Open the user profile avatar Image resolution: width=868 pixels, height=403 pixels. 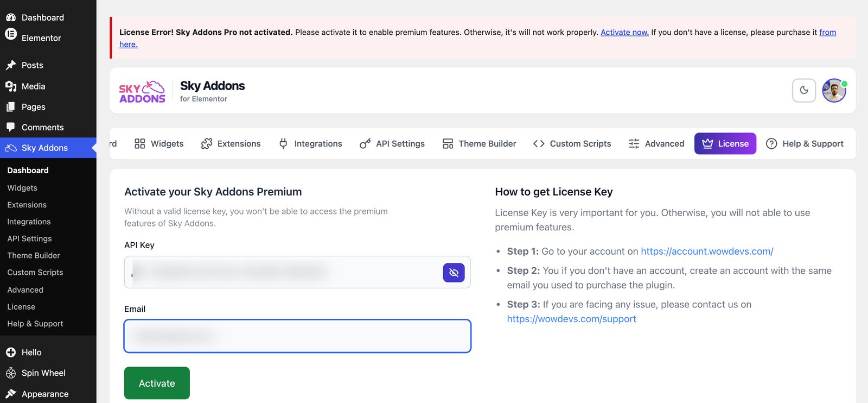(834, 90)
